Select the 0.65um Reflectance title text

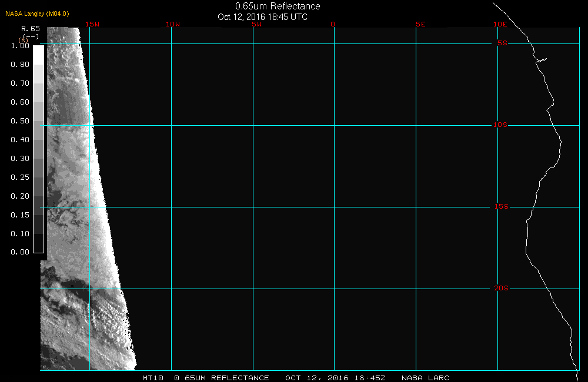tap(278, 6)
